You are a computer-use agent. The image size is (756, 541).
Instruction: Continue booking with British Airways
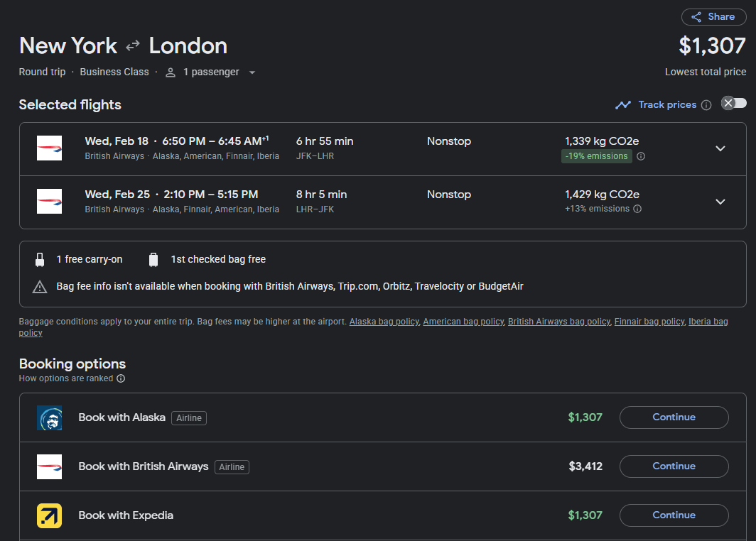674,466
